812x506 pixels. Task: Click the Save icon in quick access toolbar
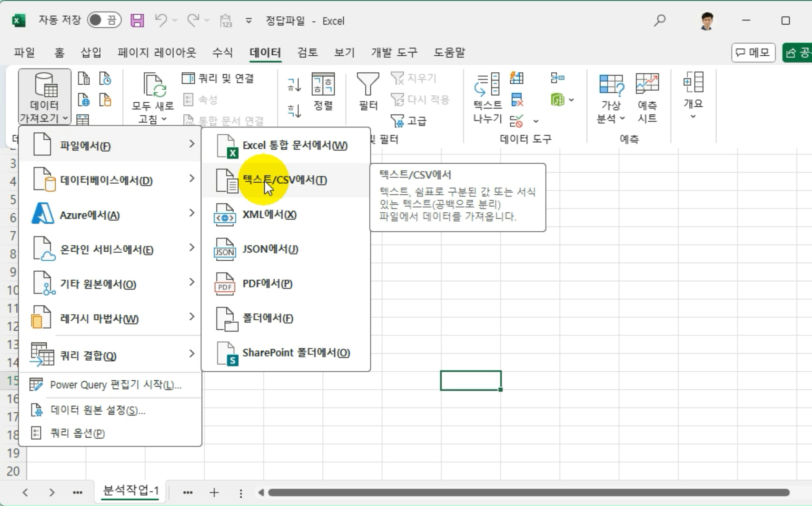point(137,20)
